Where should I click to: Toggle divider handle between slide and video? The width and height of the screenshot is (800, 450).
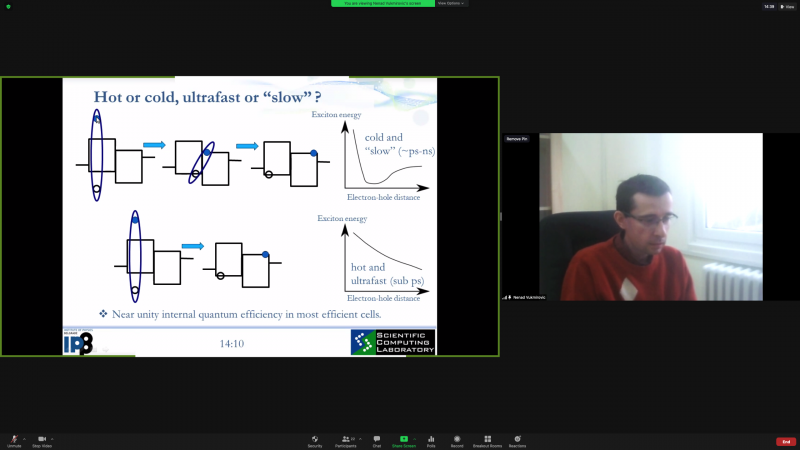[x=500, y=216]
